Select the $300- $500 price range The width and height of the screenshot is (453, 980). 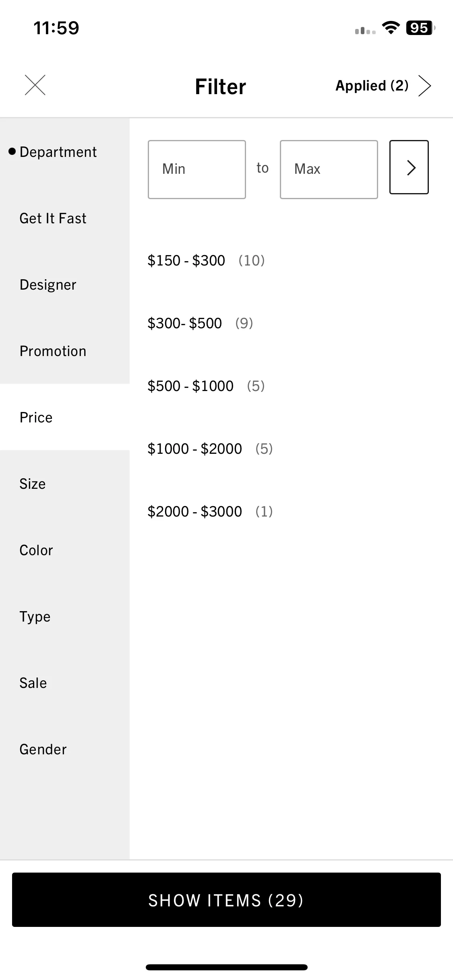(200, 323)
